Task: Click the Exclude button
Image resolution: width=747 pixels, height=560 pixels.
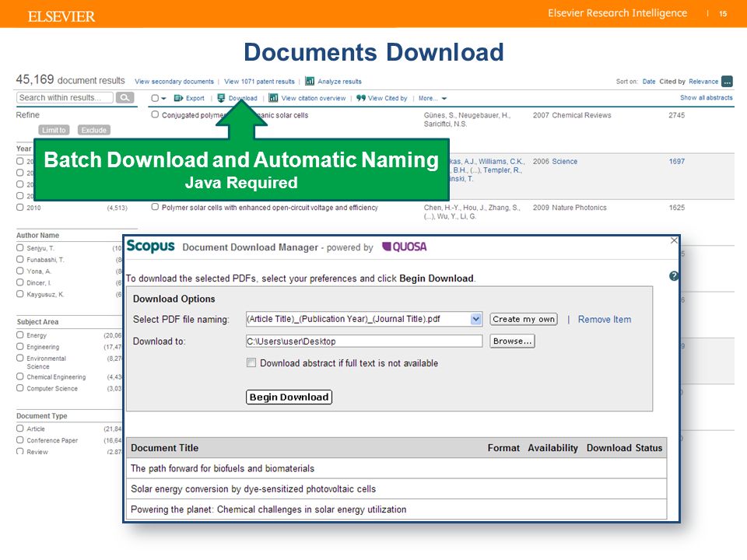Action: (x=94, y=130)
